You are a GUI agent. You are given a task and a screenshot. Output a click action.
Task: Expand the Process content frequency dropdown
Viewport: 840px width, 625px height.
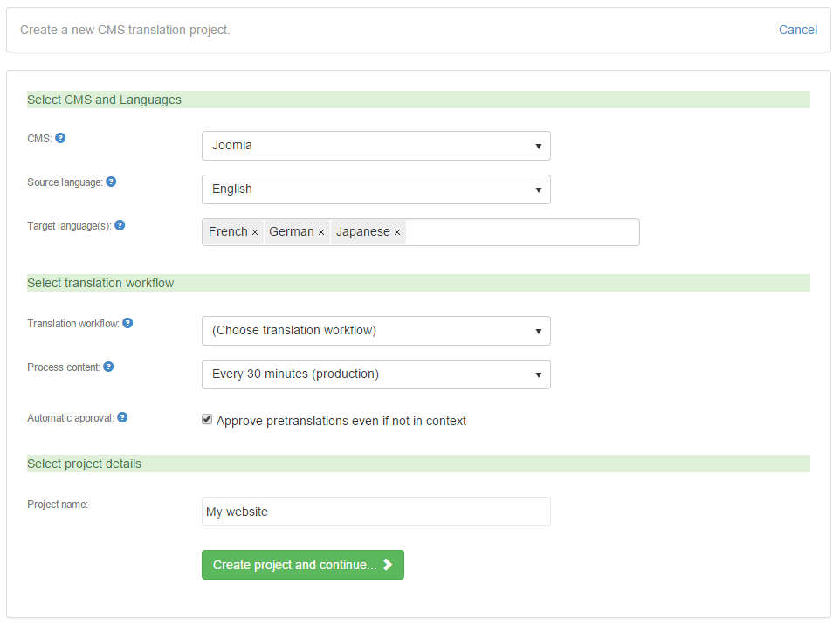(x=375, y=374)
